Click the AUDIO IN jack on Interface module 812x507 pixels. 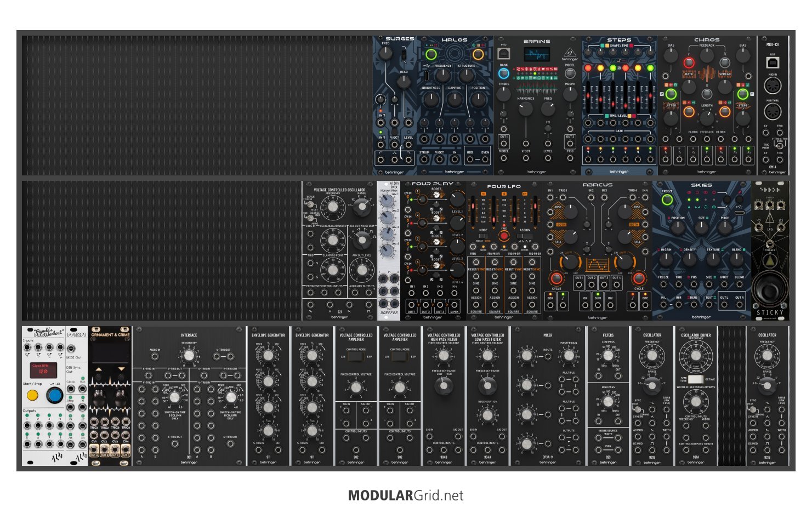pyautogui.click(x=155, y=357)
